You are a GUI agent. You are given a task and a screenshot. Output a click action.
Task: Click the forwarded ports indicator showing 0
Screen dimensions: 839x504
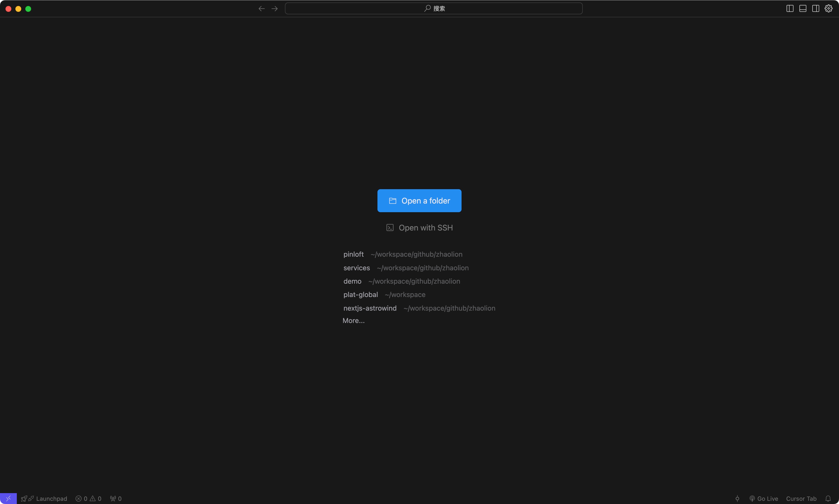pos(116,499)
